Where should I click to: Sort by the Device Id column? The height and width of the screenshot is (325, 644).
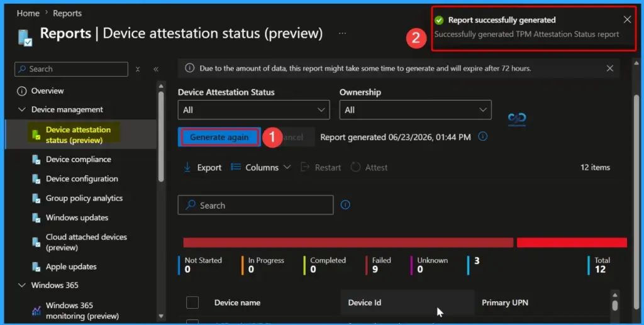pos(365,303)
